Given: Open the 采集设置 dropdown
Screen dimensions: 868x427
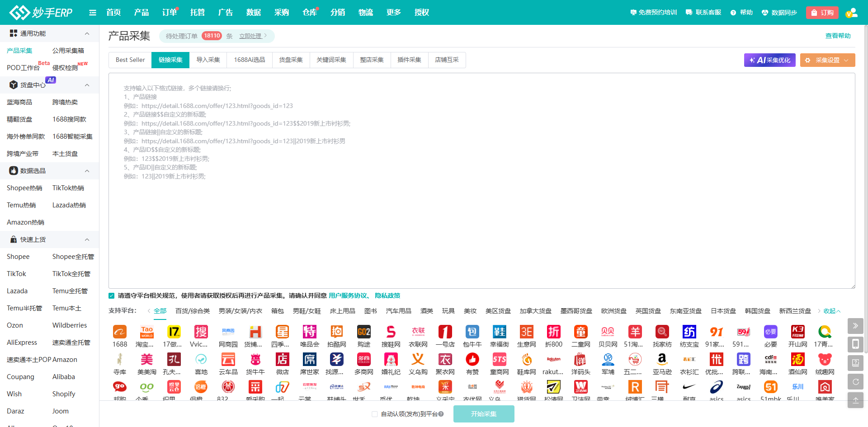Looking at the screenshot, I should [827, 60].
